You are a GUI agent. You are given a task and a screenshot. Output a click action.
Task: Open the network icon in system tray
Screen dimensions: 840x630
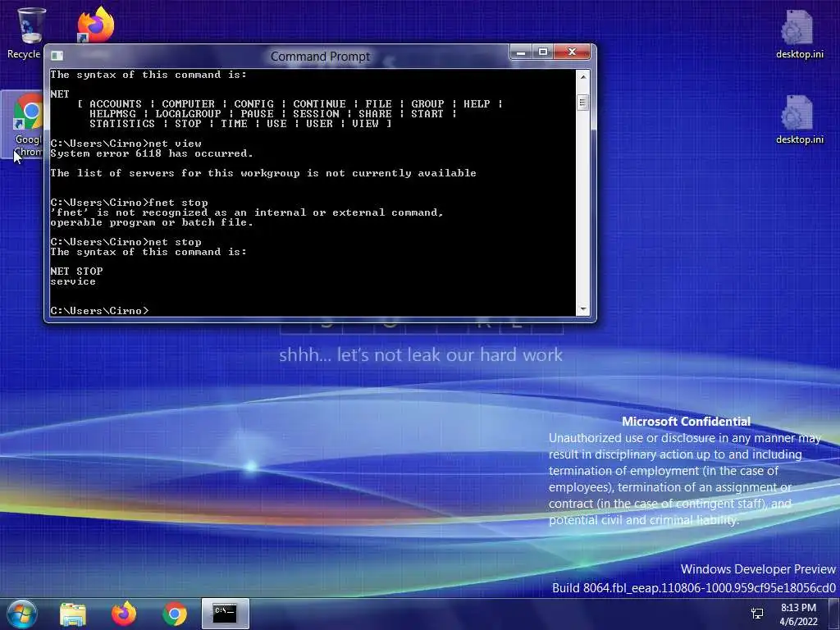click(757, 614)
